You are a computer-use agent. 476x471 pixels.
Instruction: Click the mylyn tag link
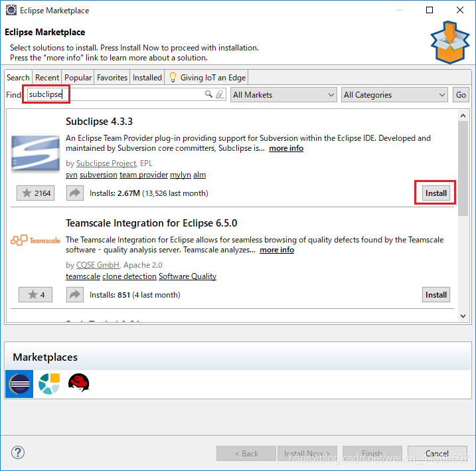tap(181, 175)
